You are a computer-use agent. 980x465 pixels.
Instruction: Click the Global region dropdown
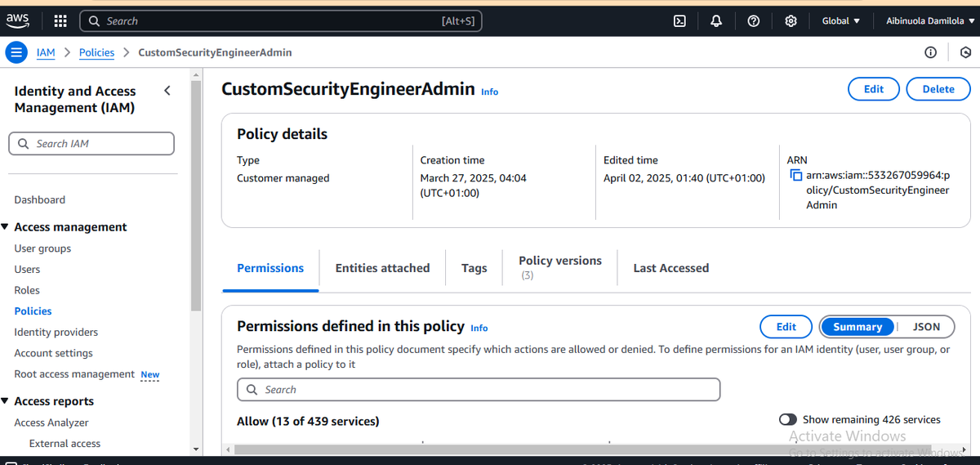point(840,20)
